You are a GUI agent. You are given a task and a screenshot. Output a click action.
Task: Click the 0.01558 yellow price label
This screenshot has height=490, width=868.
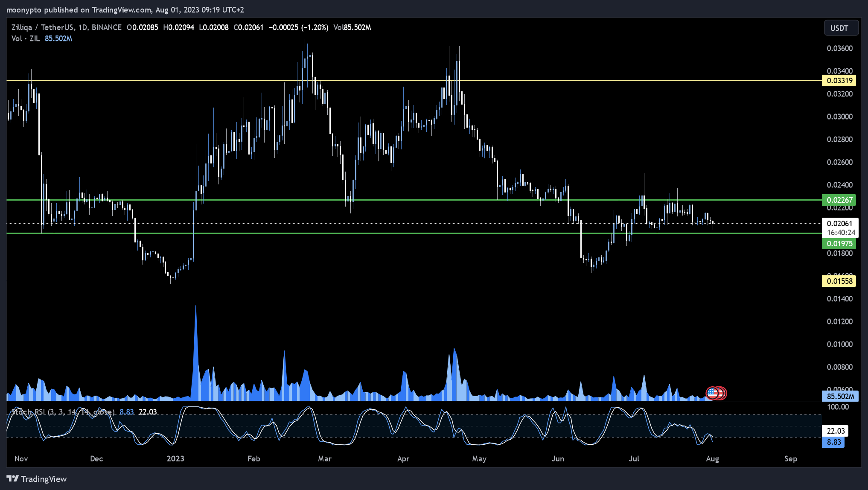click(x=839, y=281)
